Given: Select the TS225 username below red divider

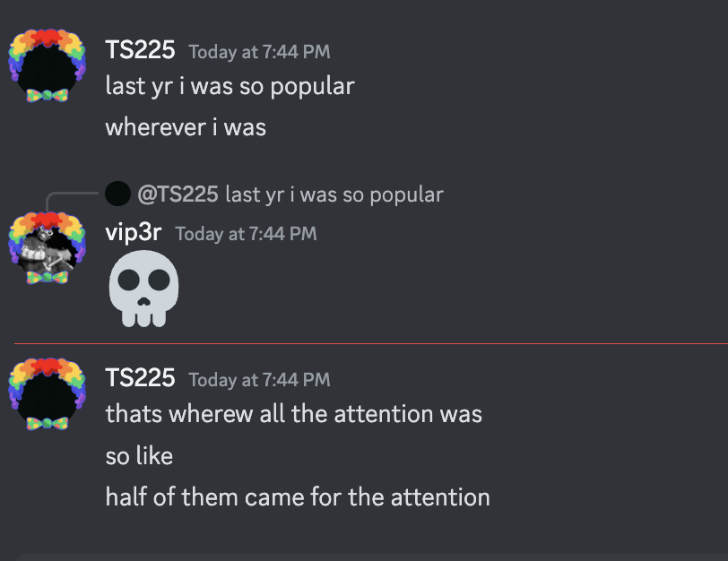Looking at the screenshot, I should (140, 378).
